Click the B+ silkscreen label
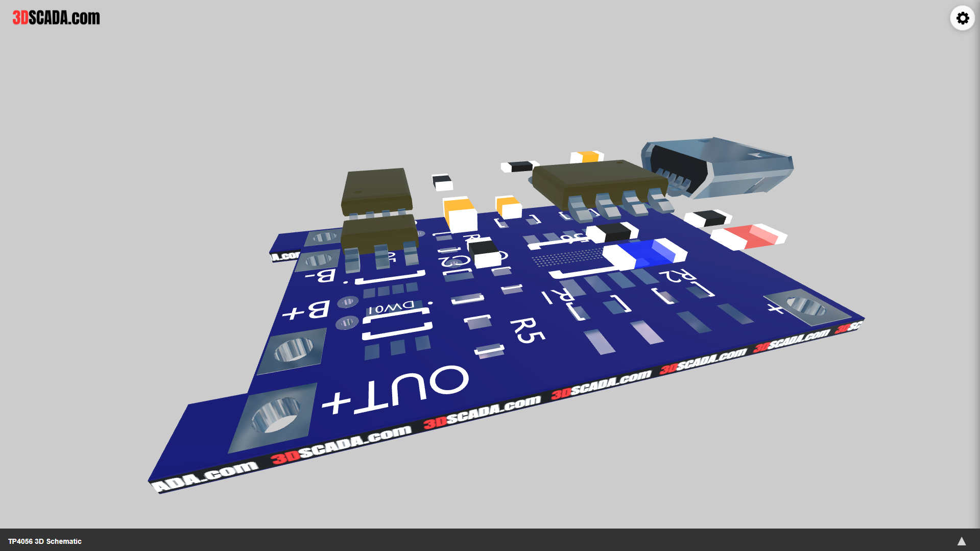The width and height of the screenshot is (980, 551). pyautogui.click(x=306, y=311)
